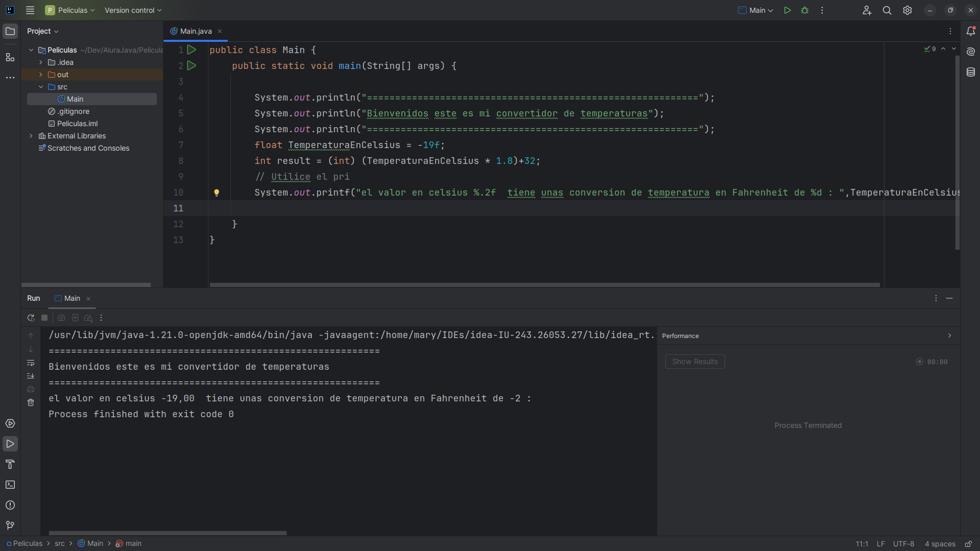Screen dimensions: 980x551
Task: Run the Main configuration from the toolbar
Action: [787, 10]
